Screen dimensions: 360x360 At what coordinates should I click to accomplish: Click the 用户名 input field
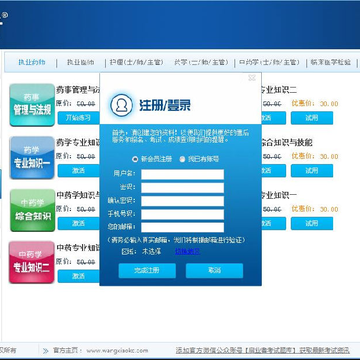tap(182, 174)
